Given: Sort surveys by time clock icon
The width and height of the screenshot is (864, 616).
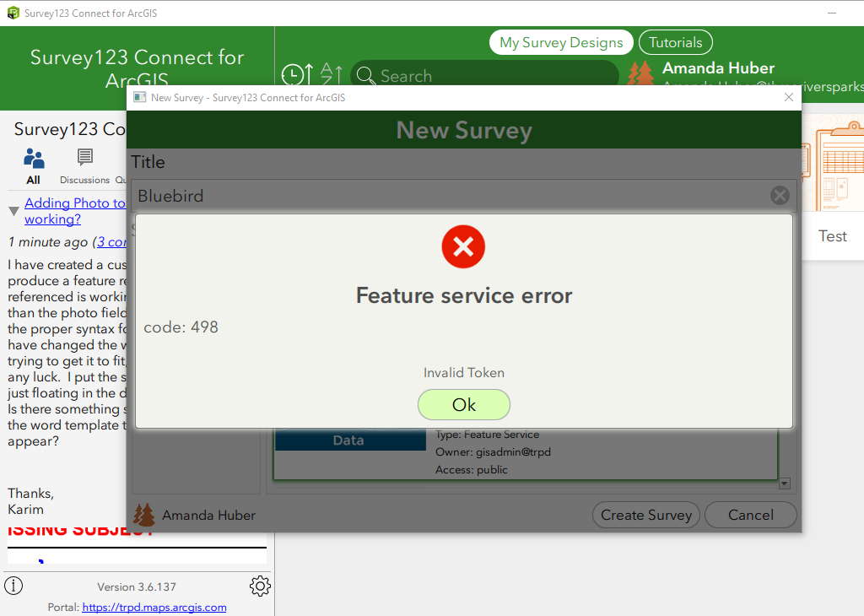Looking at the screenshot, I should tap(298, 74).
